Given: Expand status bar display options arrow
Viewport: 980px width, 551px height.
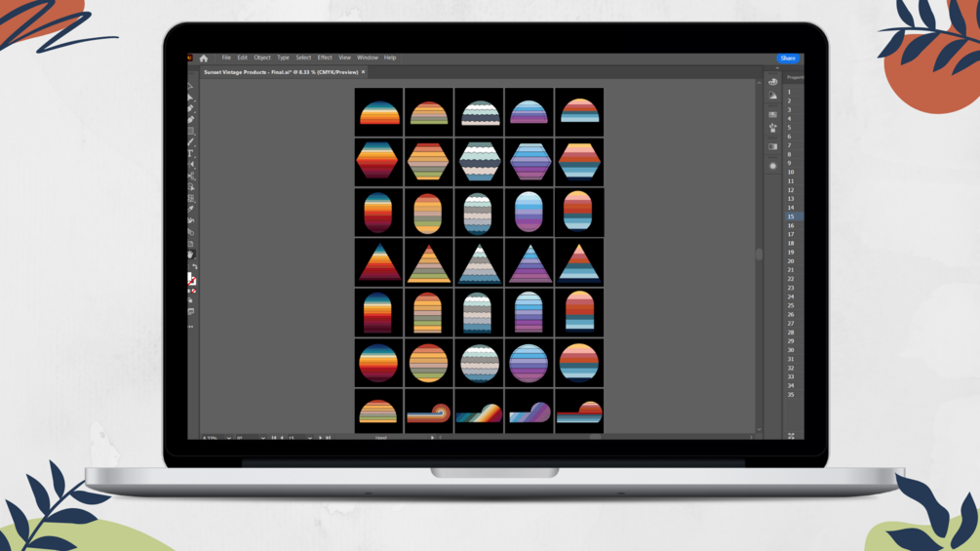Looking at the screenshot, I should [433, 437].
